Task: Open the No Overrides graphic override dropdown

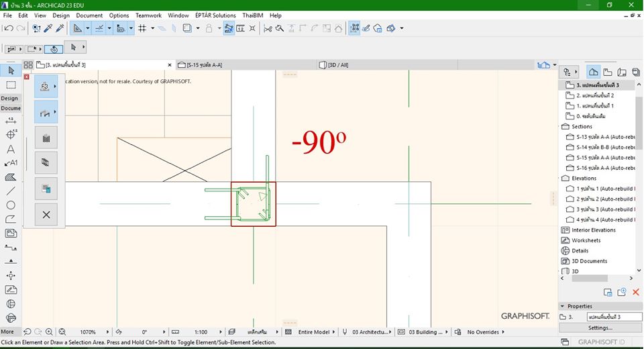Action: tap(484, 332)
